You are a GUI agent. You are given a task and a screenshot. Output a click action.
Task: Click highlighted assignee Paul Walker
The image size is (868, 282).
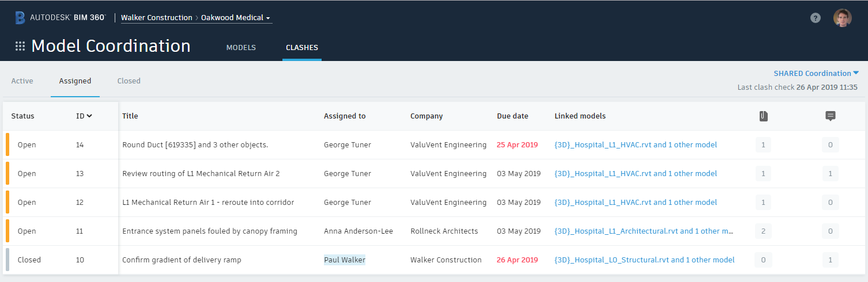coord(345,260)
